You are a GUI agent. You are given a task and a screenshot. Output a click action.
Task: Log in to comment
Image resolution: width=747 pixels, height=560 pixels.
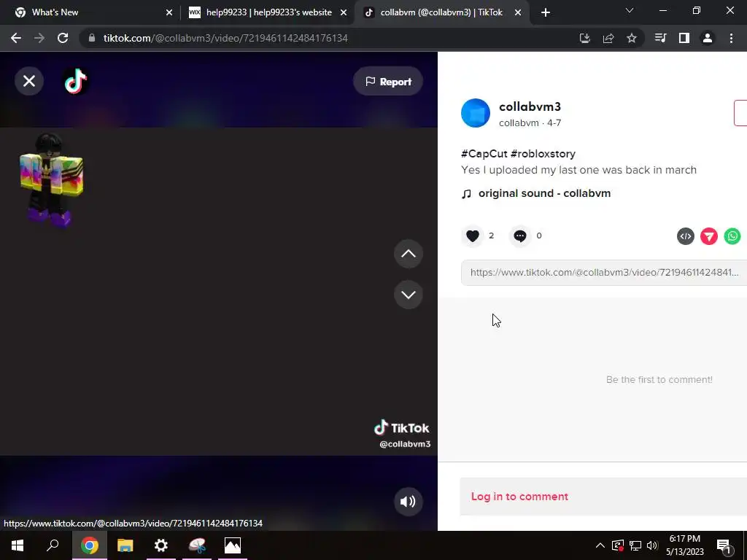coord(519,496)
